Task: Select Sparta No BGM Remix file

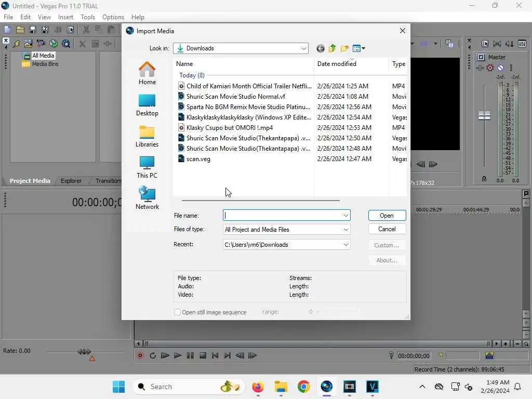Action: (x=248, y=107)
